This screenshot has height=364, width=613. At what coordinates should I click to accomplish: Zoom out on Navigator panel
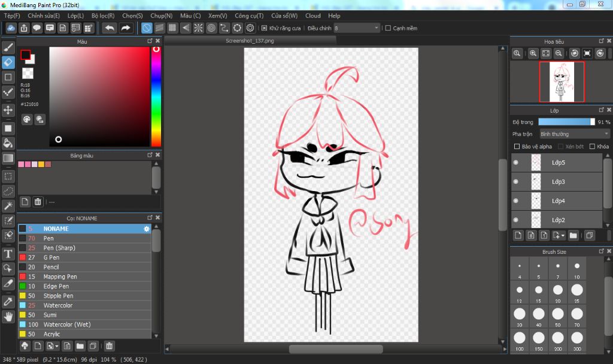559,53
